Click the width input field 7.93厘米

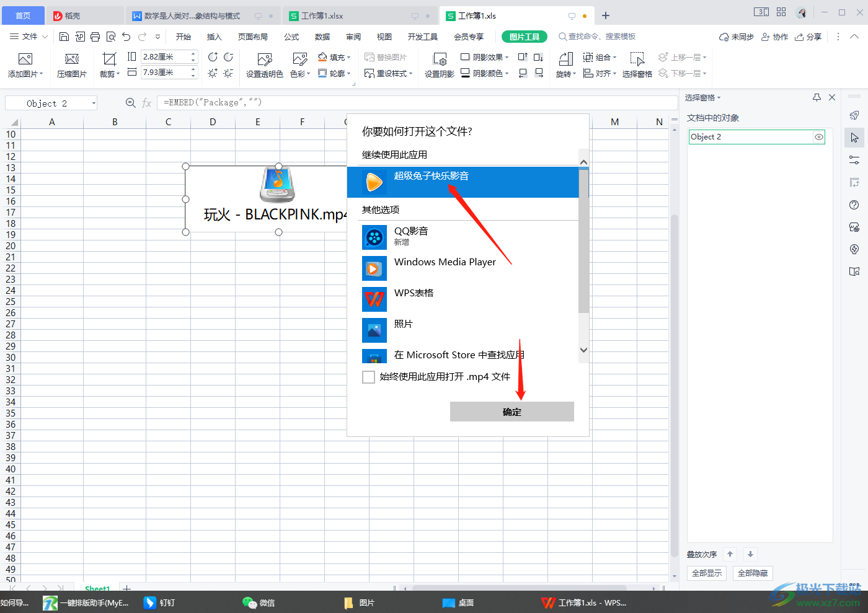click(165, 73)
